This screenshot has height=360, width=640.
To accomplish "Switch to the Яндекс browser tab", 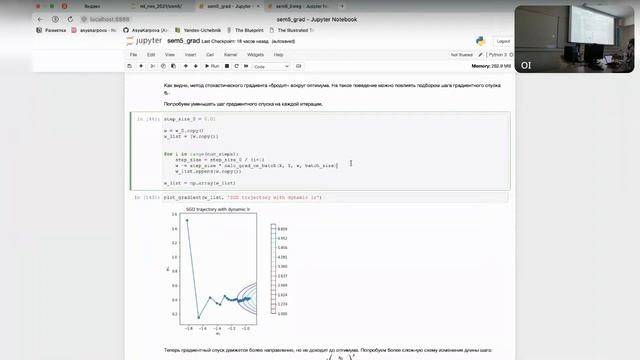I will [x=92, y=6].
